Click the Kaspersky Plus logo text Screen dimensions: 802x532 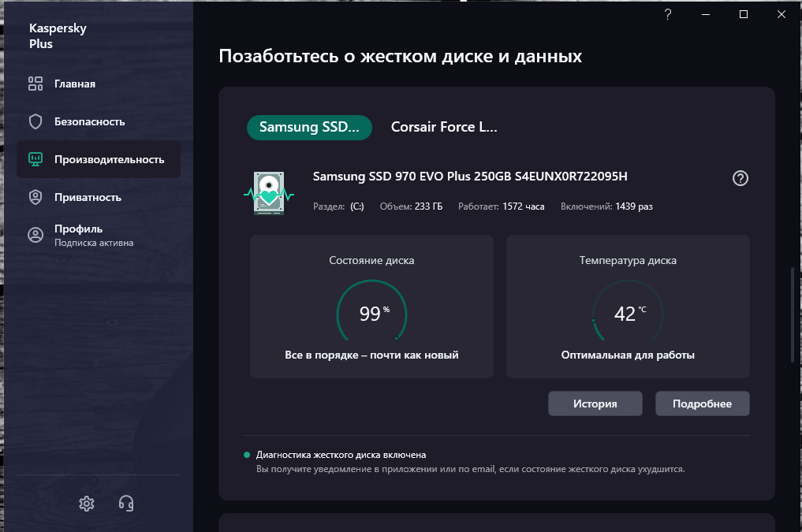(x=58, y=35)
